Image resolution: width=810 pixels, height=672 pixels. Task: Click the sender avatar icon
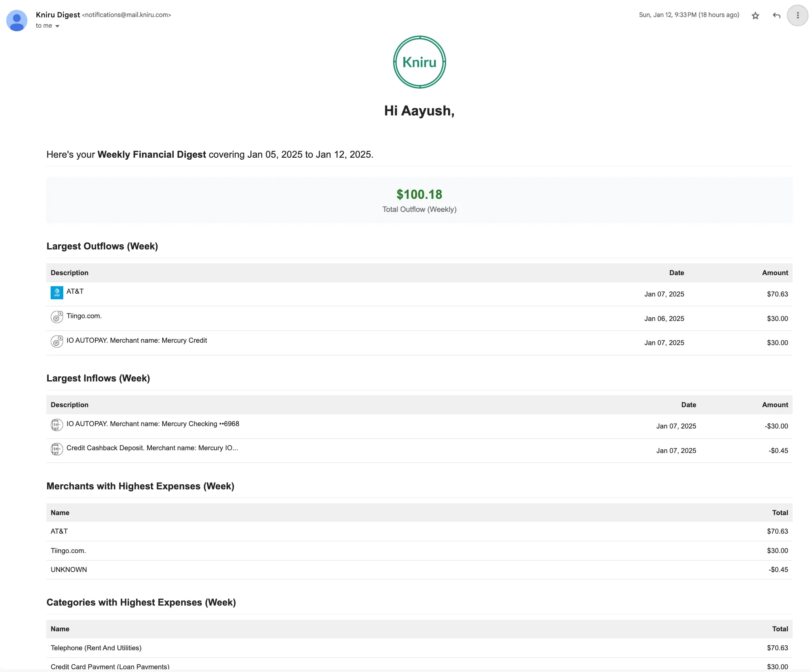(x=17, y=21)
